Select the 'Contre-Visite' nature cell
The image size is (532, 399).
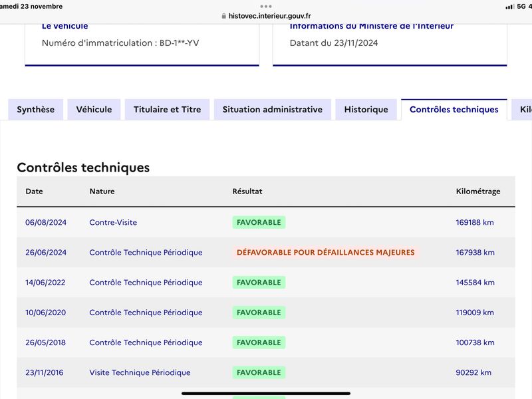(113, 222)
